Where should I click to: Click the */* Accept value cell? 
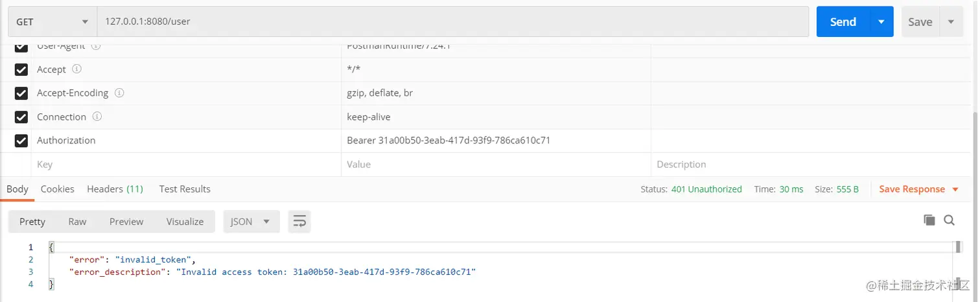[x=496, y=70]
